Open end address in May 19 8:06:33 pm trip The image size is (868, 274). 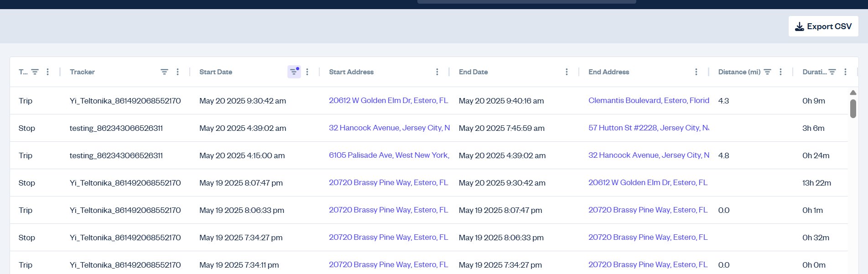648,210
